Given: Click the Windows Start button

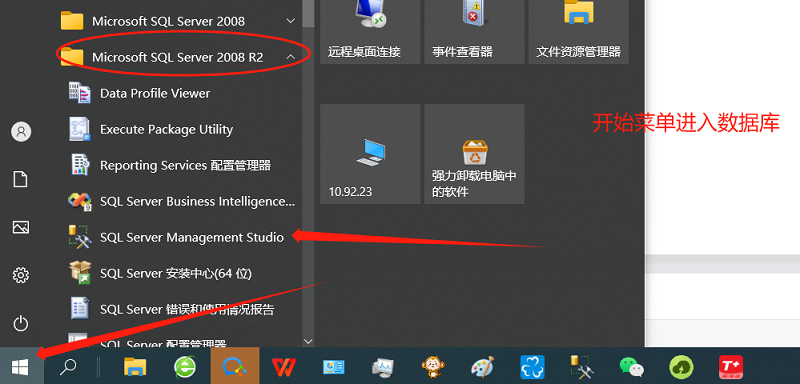Looking at the screenshot, I should pyautogui.click(x=20, y=366).
